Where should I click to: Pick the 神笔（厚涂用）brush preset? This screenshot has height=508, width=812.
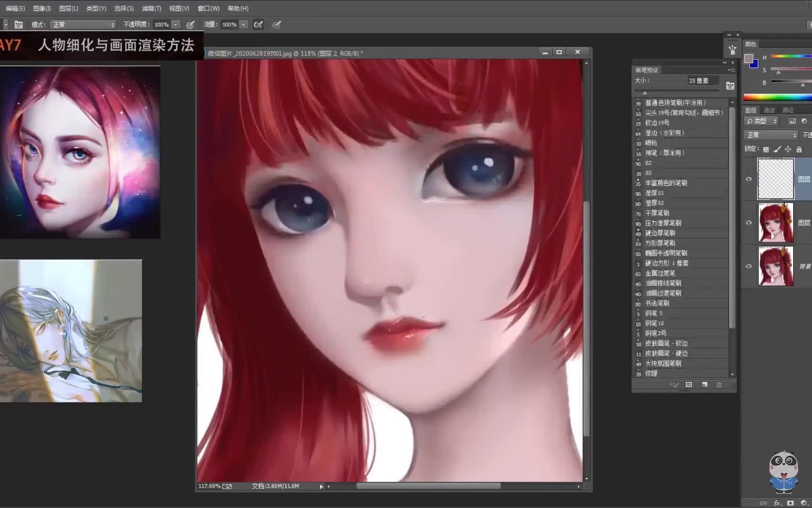click(680, 153)
